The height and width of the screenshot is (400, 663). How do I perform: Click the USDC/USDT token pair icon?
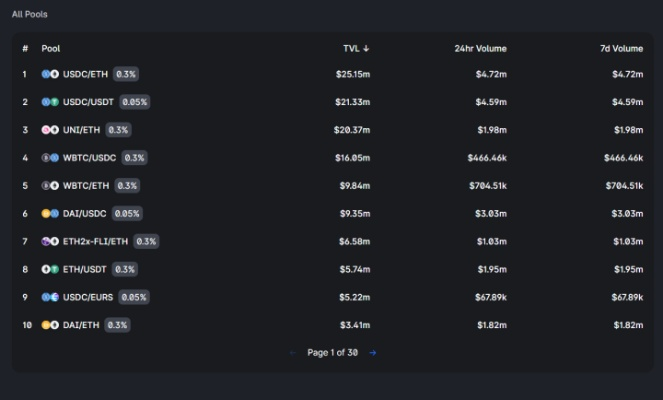click(x=49, y=102)
